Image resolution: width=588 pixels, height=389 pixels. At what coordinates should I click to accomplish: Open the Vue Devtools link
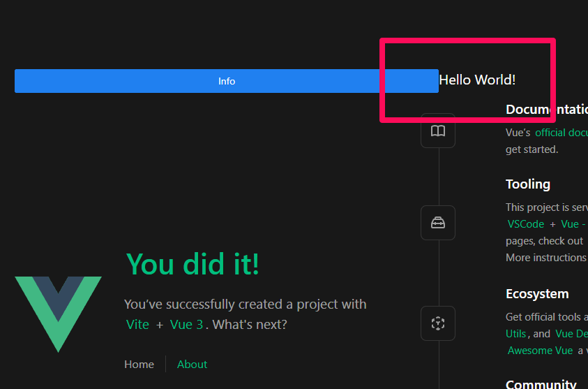(x=571, y=334)
